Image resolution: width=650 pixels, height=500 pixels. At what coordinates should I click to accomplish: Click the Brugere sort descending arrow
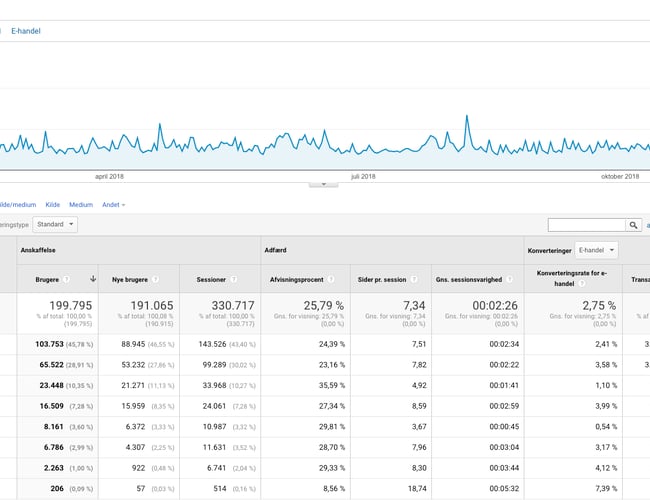[93, 279]
